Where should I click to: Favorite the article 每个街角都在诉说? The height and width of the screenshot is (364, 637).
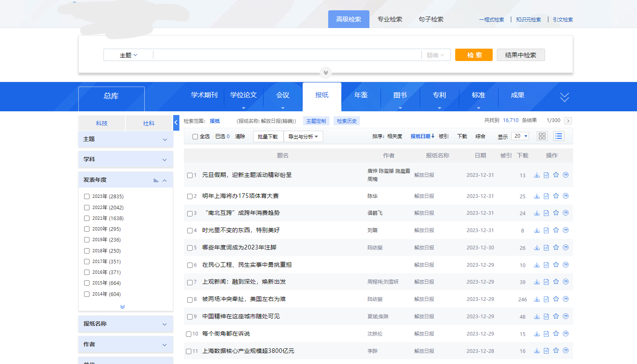[556, 333]
